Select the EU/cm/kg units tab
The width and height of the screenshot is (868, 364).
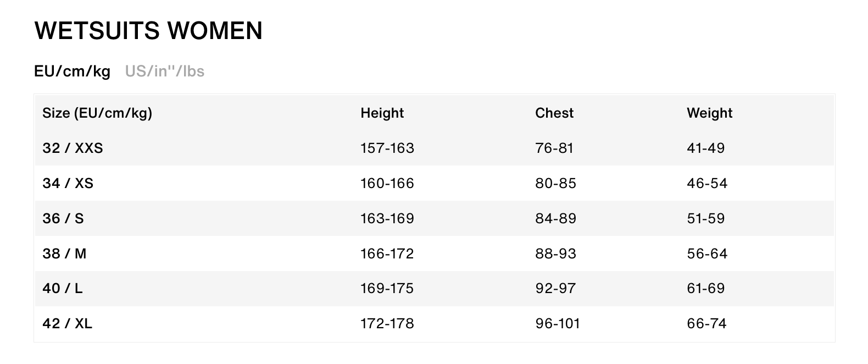tap(72, 71)
